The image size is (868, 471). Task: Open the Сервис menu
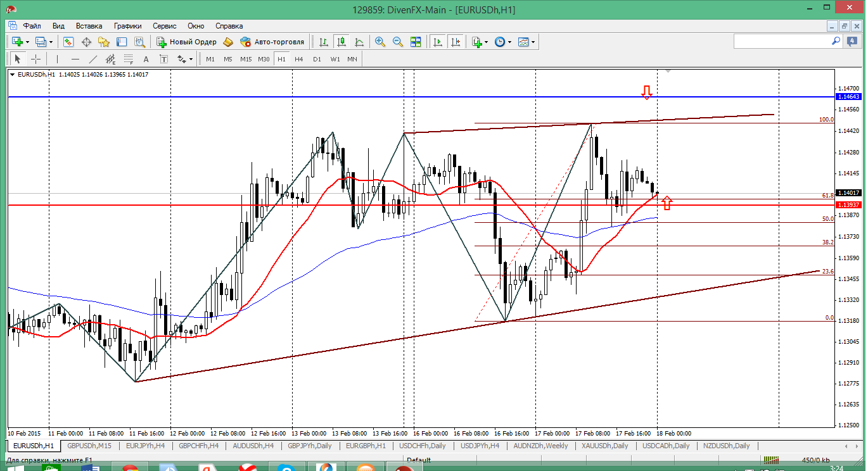[165, 26]
